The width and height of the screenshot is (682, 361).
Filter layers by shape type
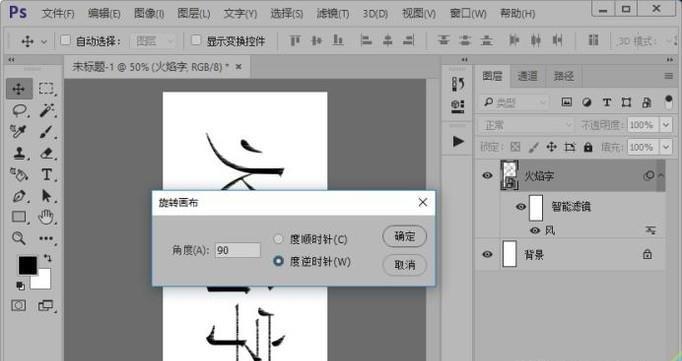(626, 102)
